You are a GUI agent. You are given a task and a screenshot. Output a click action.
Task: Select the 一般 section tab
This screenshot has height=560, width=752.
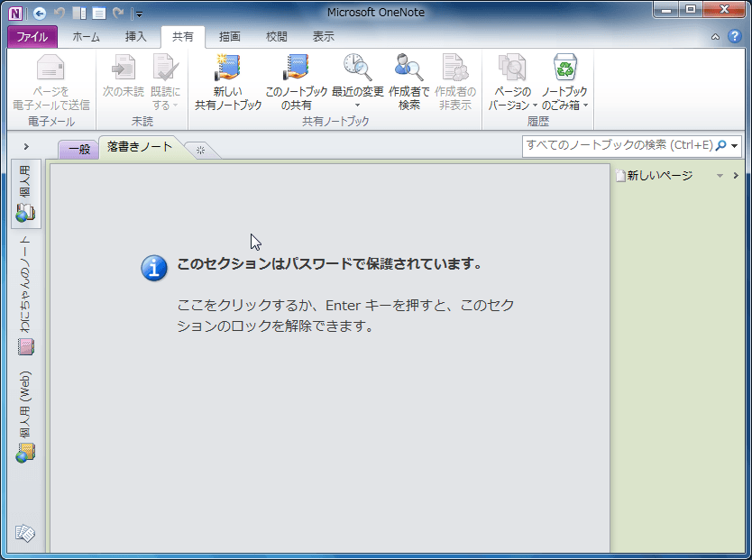[79, 149]
